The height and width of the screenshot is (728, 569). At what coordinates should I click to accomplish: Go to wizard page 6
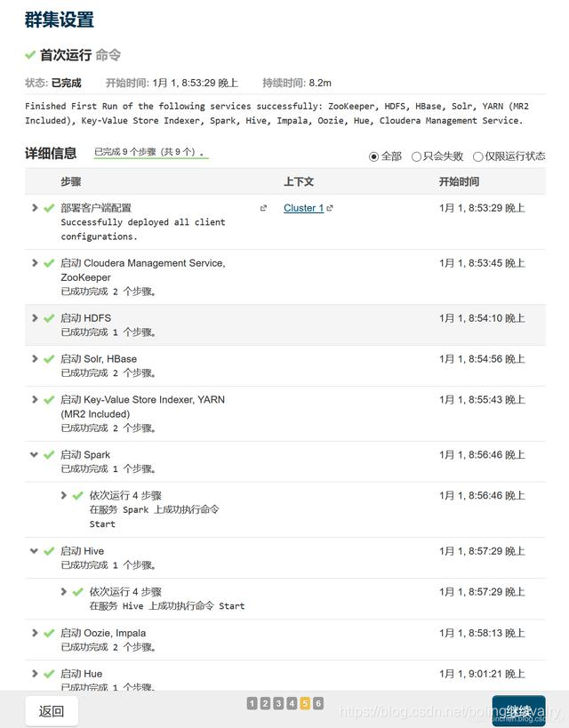(318, 703)
